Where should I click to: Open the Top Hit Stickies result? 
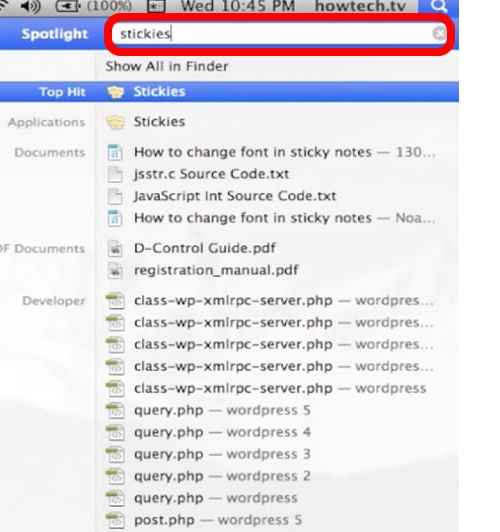coord(229,92)
